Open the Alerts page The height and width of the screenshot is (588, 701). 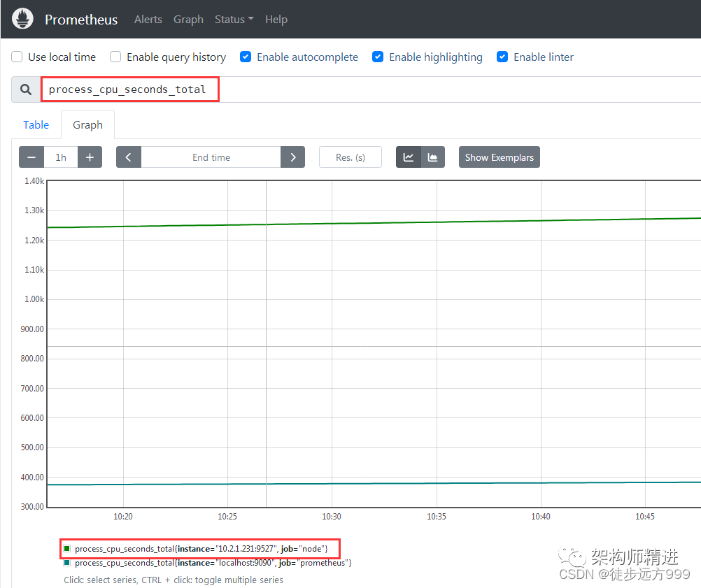pyautogui.click(x=148, y=19)
